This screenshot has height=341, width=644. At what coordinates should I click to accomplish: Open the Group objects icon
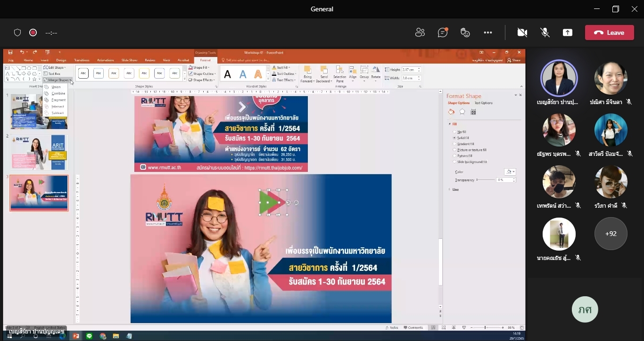click(x=364, y=70)
